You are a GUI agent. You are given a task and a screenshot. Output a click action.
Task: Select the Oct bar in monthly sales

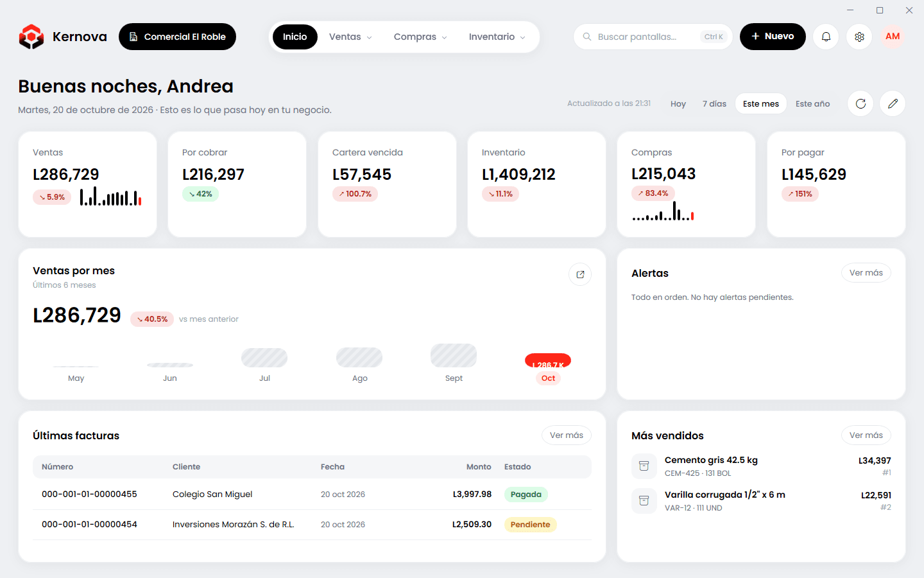548,360
